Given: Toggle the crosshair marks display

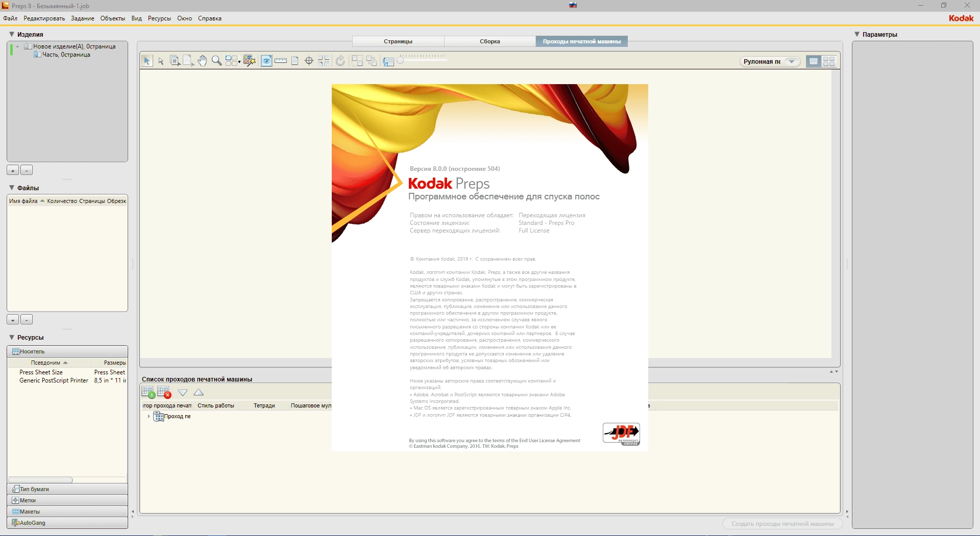Looking at the screenshot, I should tap(309, 61).
